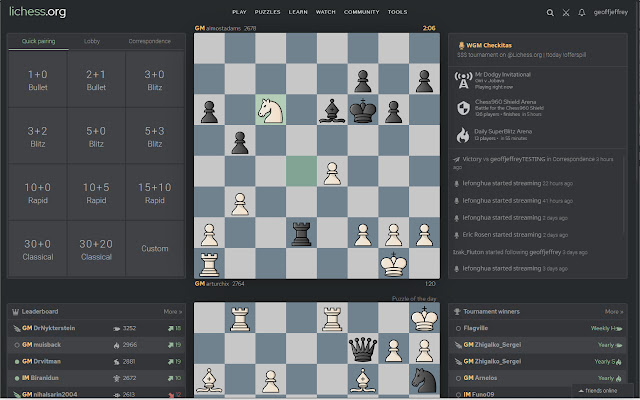Open GM Amelos winner profile
The height and width of the screenshot is (400, 640).
[x=480, y=378]
